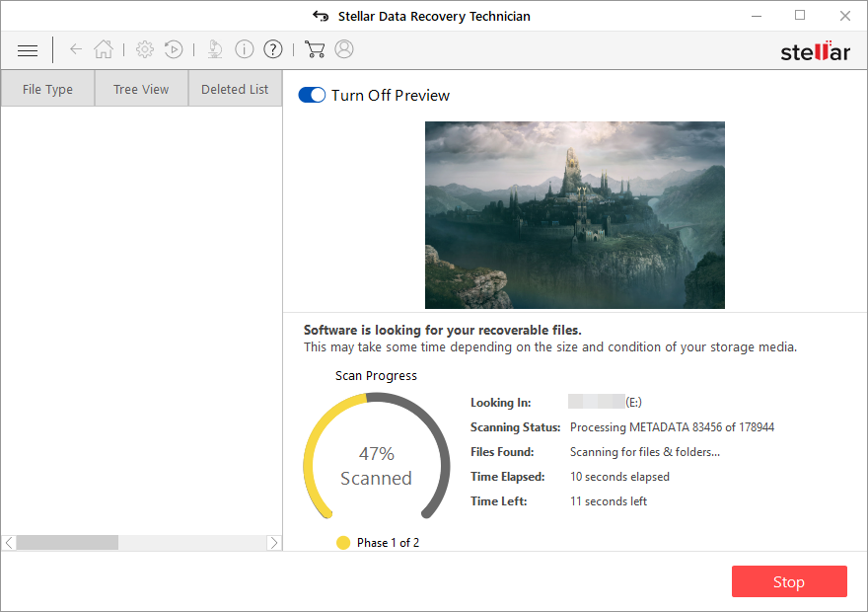Screen dimensions: 868x612
Task: Click 'Scanning for files & folders...' text
Action: pyautogui.click(x=645, y=452)
